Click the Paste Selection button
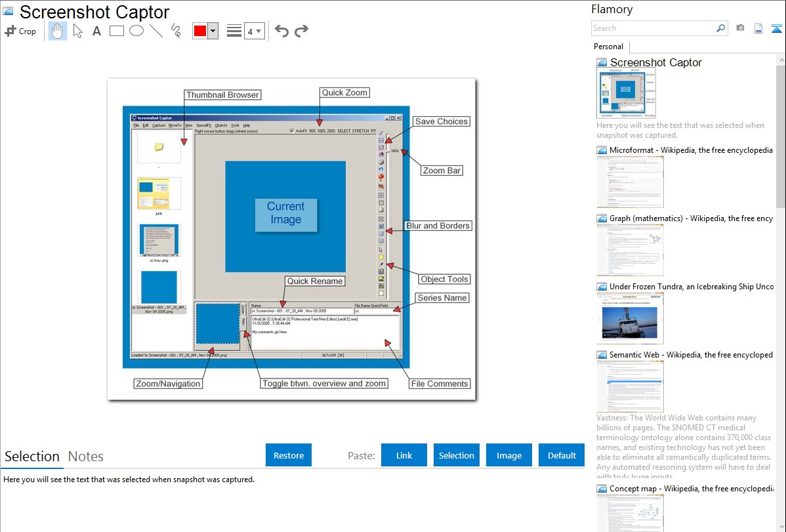Screen dimensions: 786x532 click(457, 455)
